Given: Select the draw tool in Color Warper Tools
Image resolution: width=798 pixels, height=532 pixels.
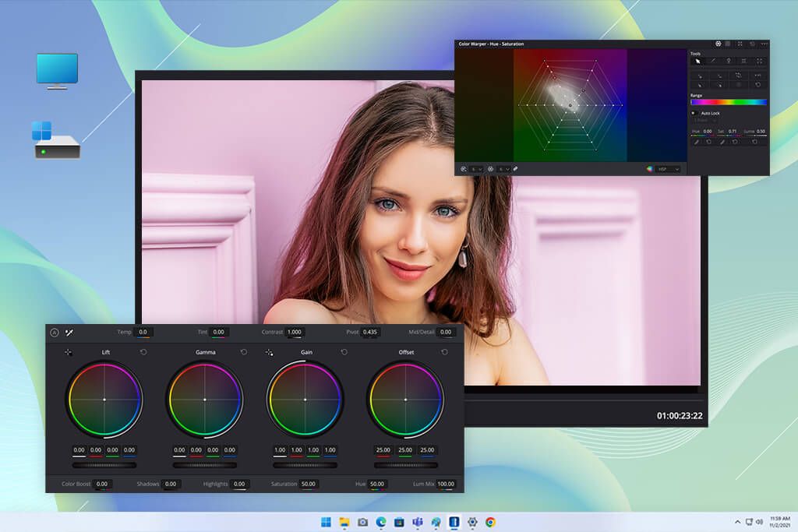Looking at the screenshot, I should [714, 60].
